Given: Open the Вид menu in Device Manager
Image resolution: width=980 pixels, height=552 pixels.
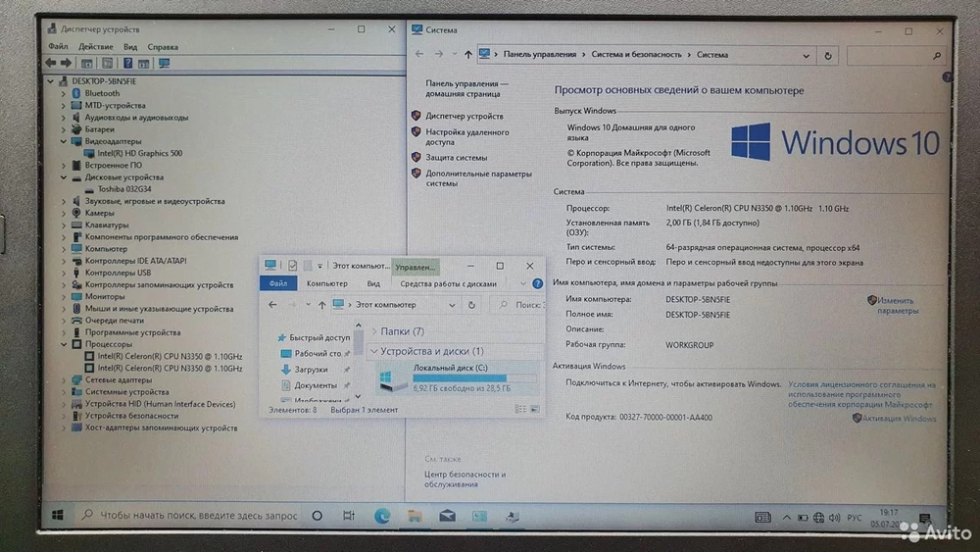Looking at the screenshot, I should pyautogui.click(x=130, y=47).
